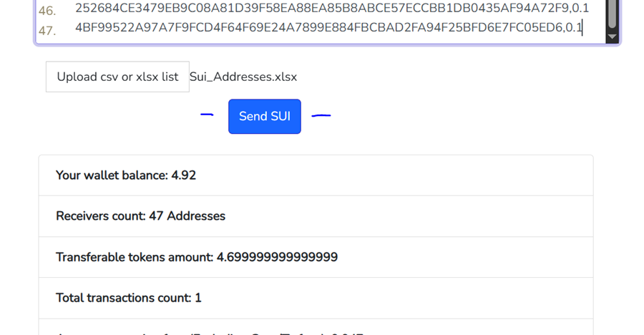This screenshot has width=644, height=335.
Task: Click line number 47 in the gutter
Action: pos(47,30)
